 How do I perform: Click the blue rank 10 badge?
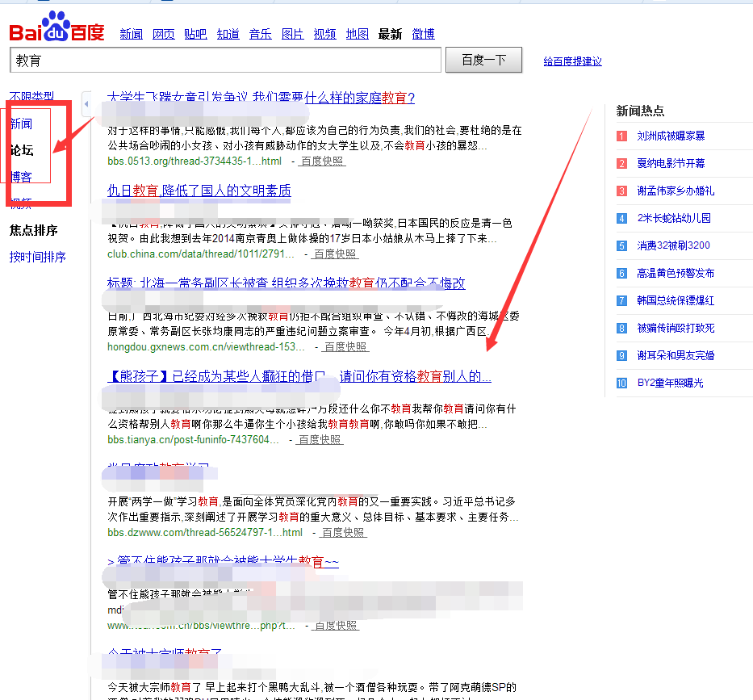tap(622, 383)
